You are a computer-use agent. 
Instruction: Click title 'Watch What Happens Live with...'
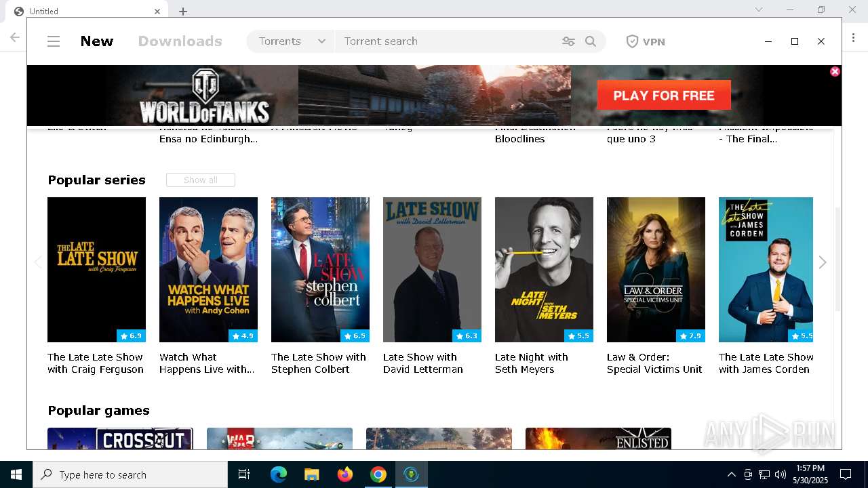(207, 363)
